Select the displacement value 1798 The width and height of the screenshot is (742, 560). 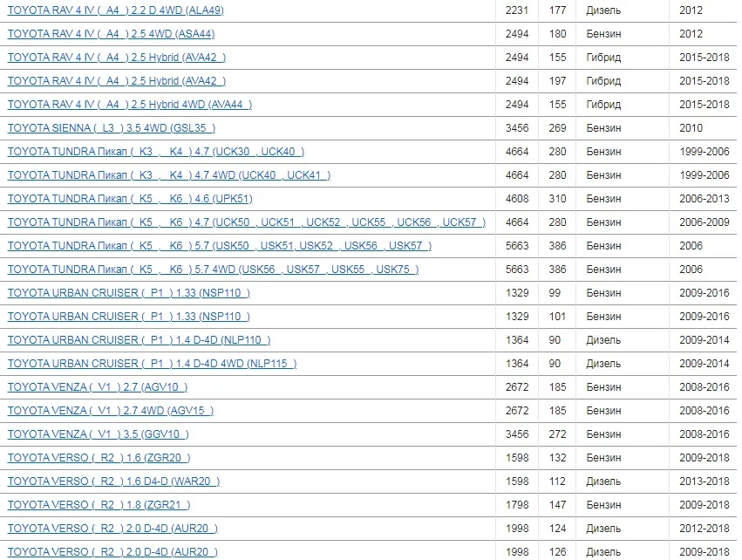click(x=517, y=506)
